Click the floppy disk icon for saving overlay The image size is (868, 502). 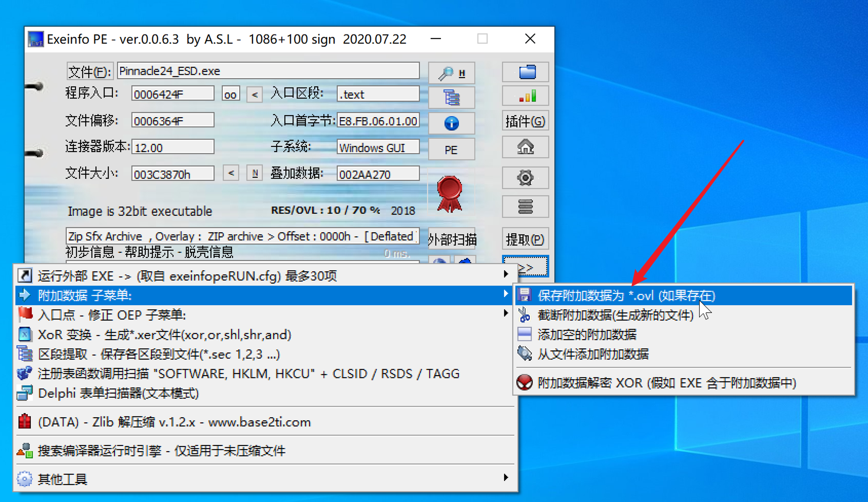[524, 295]
